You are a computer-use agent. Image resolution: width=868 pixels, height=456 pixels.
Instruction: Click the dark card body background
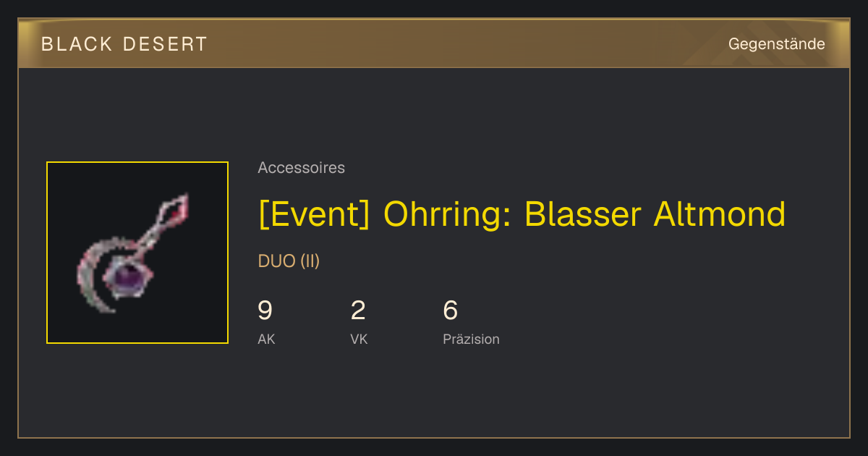pyautogui.click(x=579, y=391)
